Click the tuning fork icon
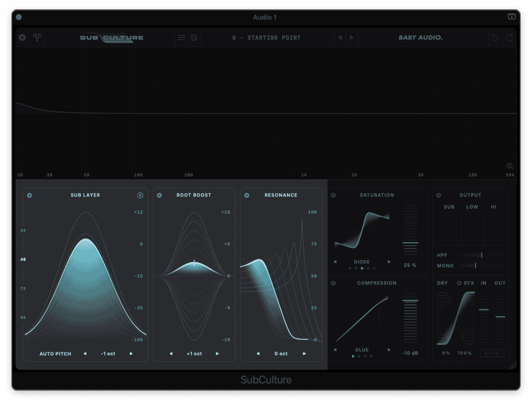This screenshot has height=404, width=532. click(x=37, y=37)
